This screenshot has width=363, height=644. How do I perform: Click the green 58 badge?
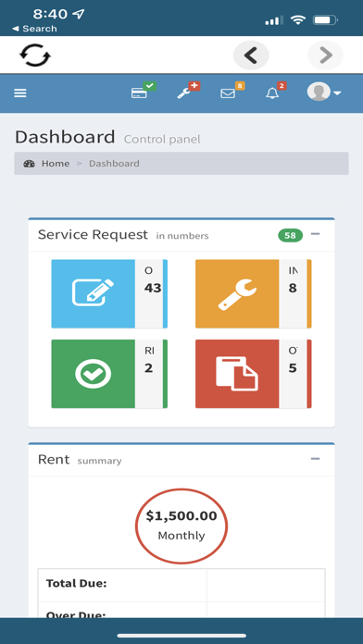pos(290,235)
